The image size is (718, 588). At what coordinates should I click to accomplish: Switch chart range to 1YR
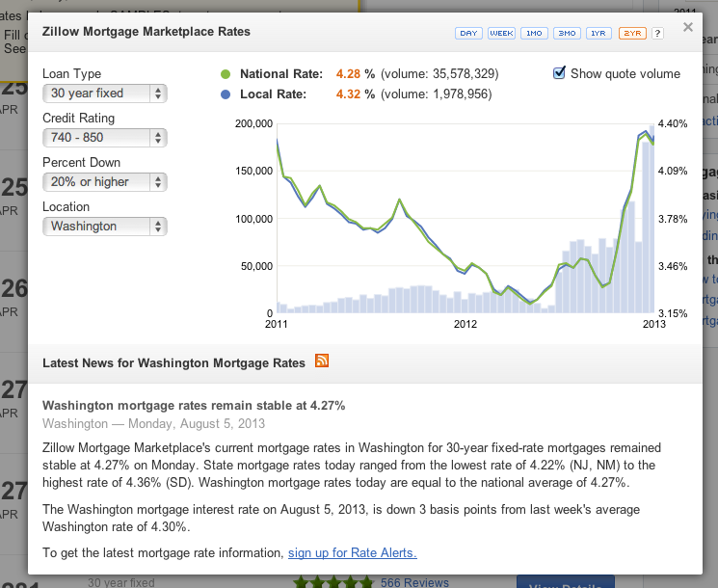pos(598,34)
